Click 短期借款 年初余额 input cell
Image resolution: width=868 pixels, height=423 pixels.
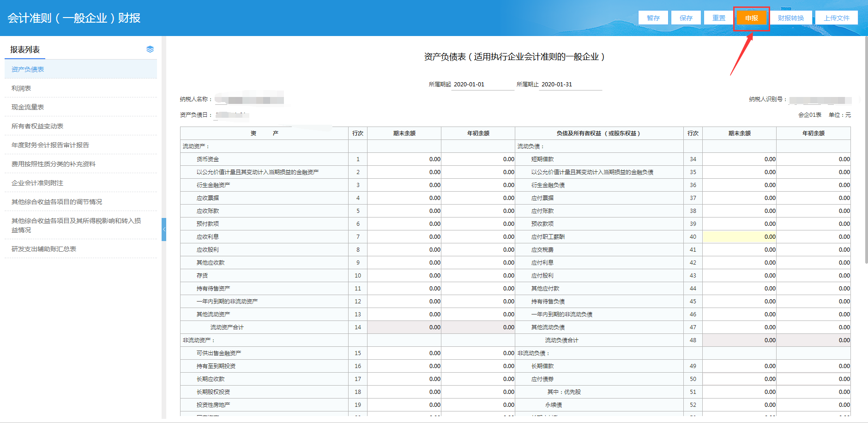[x=813, y=159]
